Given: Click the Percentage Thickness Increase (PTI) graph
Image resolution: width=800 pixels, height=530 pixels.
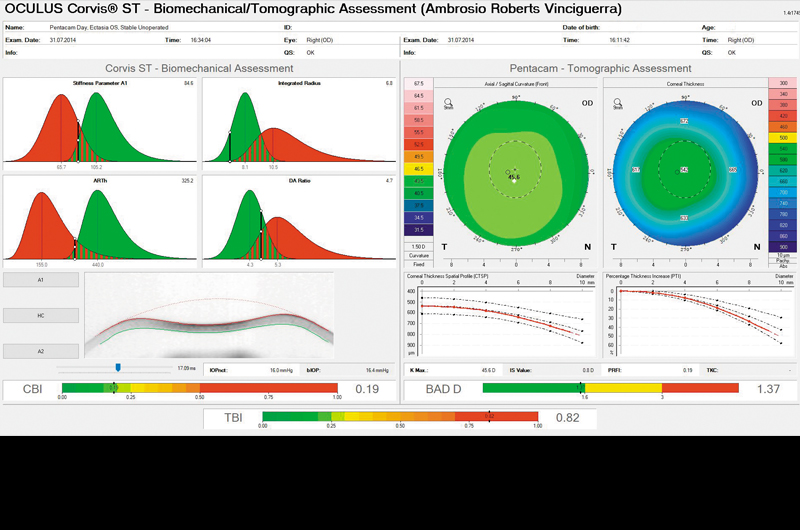Looking at the screenshot, I should click(x=699, y=315).
